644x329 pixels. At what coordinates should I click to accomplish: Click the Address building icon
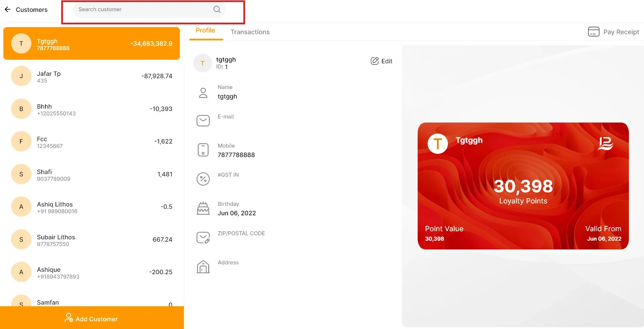(x=203, y=267)
